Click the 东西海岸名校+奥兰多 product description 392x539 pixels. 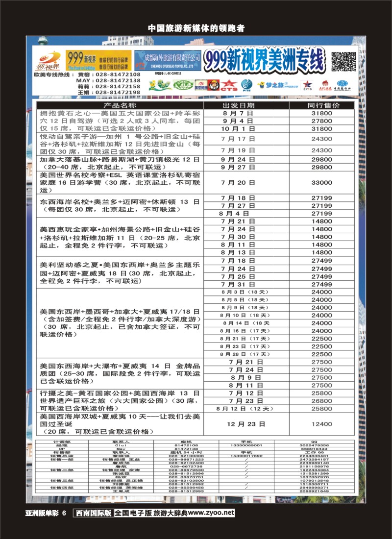click(x=120, y=206)
